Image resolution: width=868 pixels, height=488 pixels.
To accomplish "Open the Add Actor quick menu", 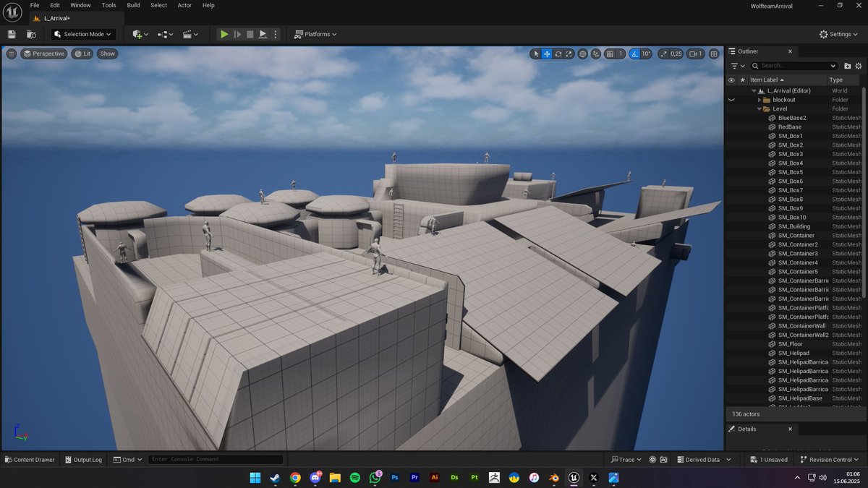I will pos(137,34).
